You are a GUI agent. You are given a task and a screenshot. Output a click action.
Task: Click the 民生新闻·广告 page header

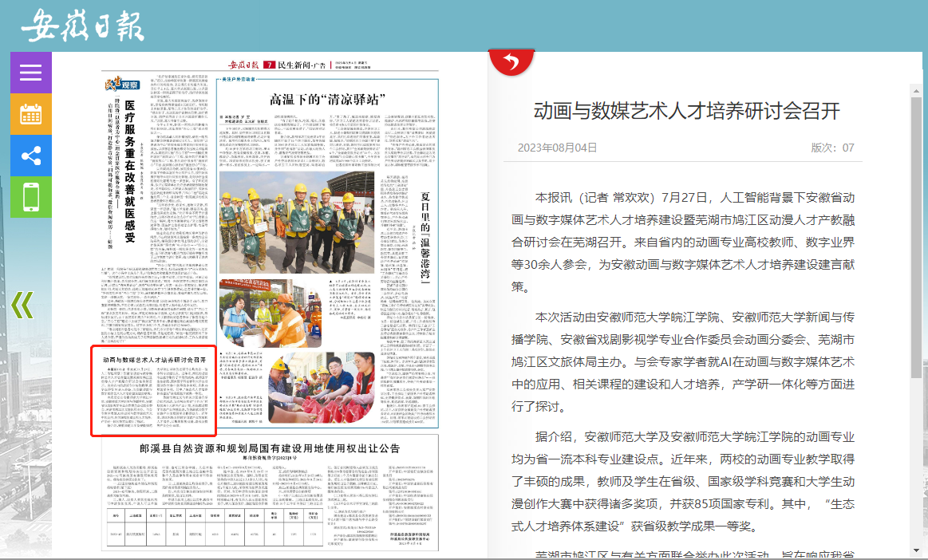(x=302, y=65)
